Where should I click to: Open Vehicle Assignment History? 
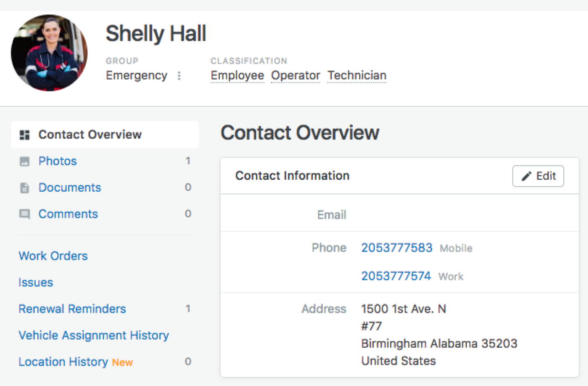93,335
